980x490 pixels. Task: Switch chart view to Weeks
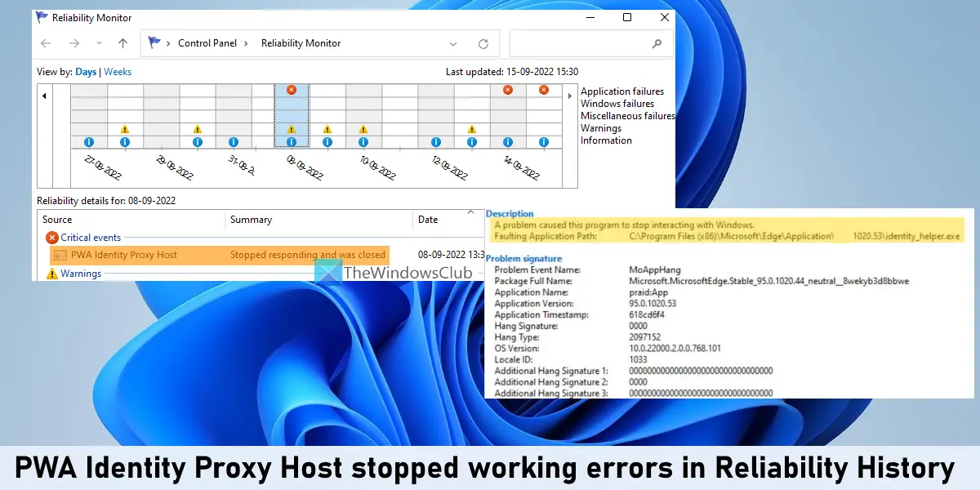tap(118, 72)
